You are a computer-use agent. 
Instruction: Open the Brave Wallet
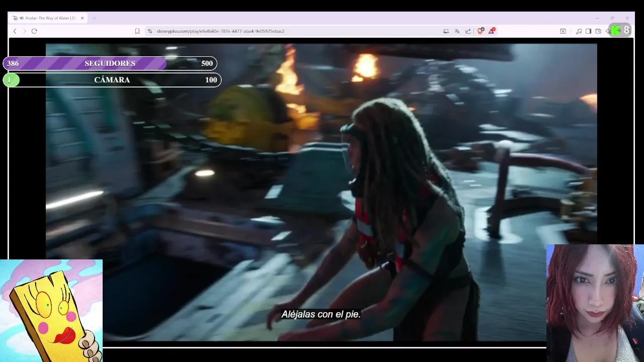tap(598, 31)
